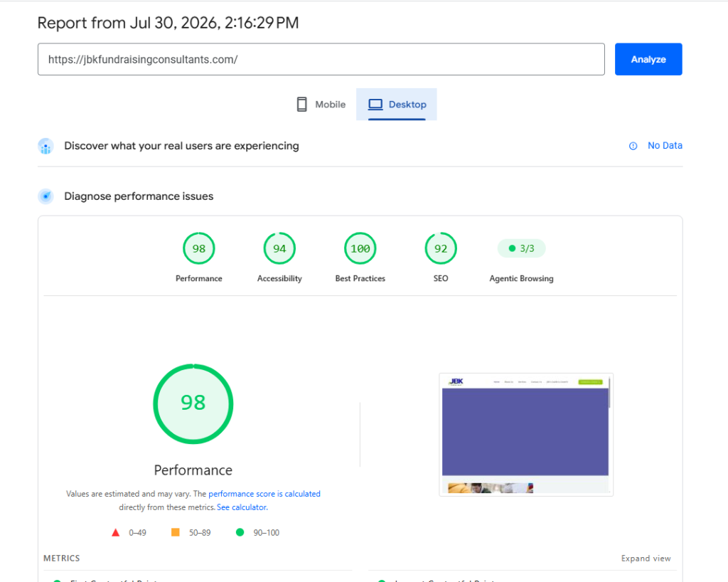The width and height of the screenshot is (728, 582).
Task: Click the SEO category label
Action: pos(441,278)
